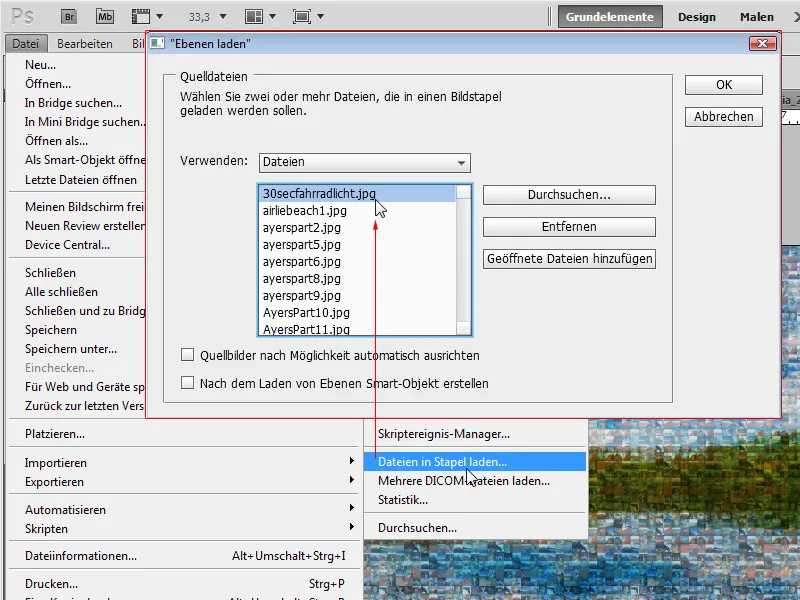Image resolution: width=800 pixels, height=600 pixels.
Task: Open the Bearbeiten menu
Action: coord(85,44)
